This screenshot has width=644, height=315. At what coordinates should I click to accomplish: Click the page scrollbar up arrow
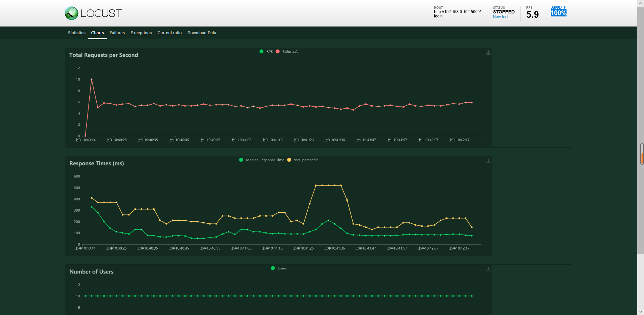tap(641, 3)
